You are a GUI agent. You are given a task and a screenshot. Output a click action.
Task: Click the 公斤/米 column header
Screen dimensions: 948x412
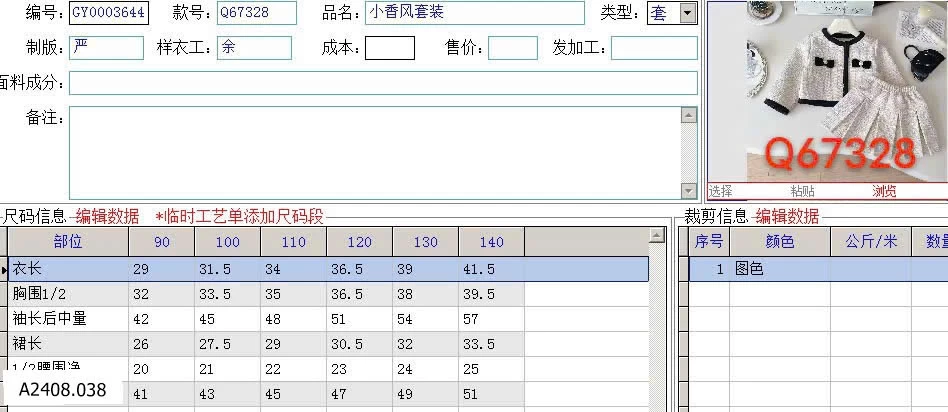click(x=871, y=242)
